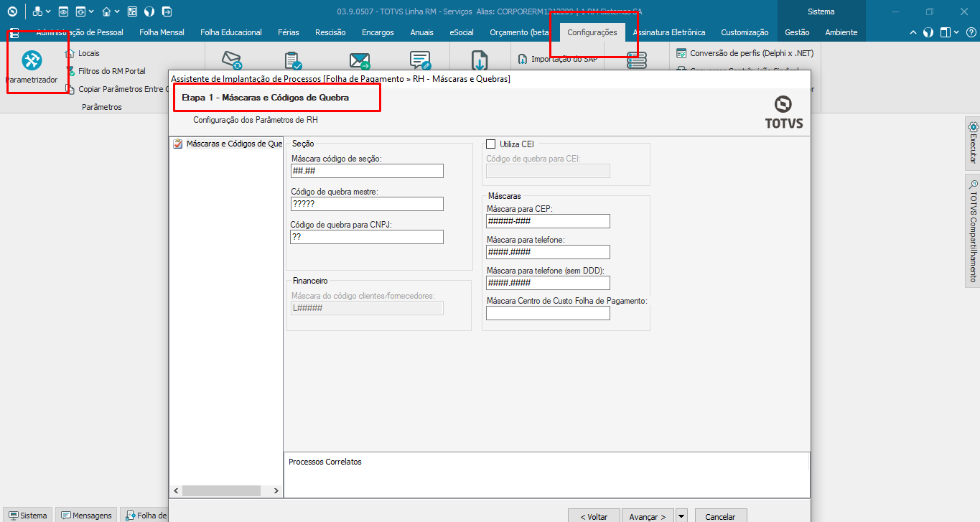This screenshot has width=980, height=522.
Task: Click the chat bubble with pencil icon
Action: pos(420,60)
